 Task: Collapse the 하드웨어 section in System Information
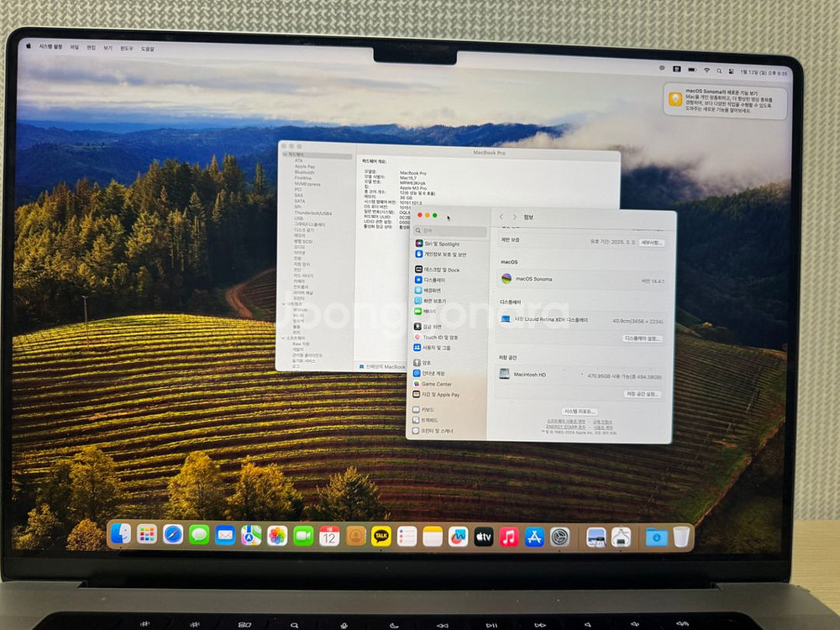(x=285, y=155)
